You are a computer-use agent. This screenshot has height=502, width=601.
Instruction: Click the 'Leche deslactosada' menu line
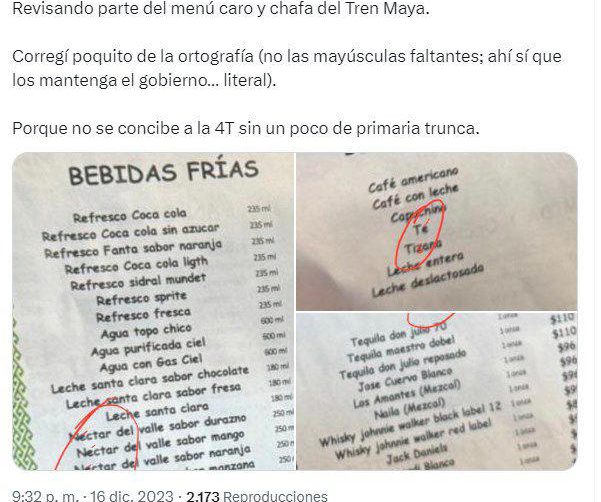click(427, 281)
